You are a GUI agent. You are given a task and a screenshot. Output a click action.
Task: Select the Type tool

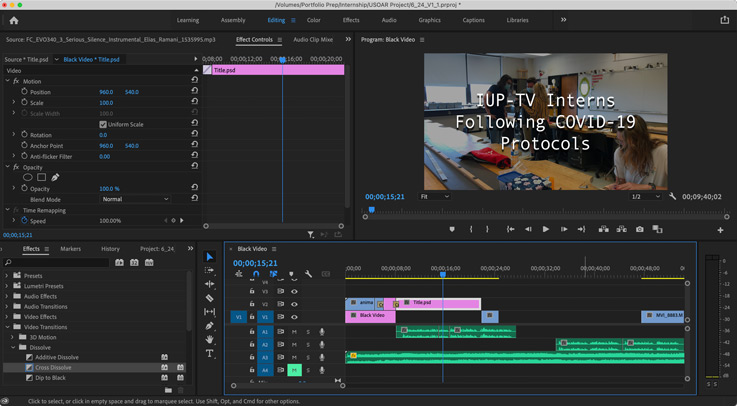(x=210, y=353)
